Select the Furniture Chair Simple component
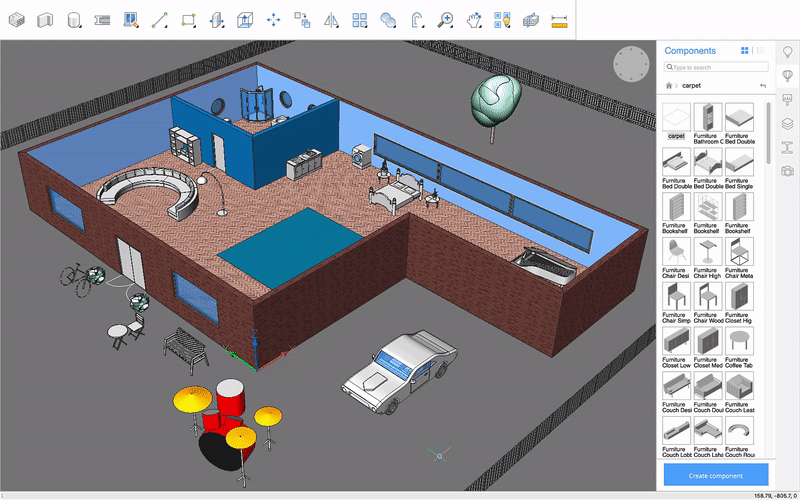 tap(677, 296)
